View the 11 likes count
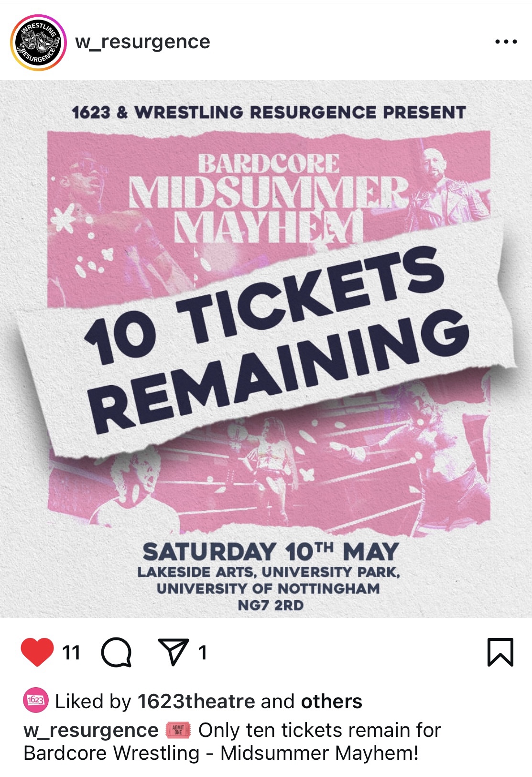This screenshot has height=777, width=532. (x=71, y=652)
